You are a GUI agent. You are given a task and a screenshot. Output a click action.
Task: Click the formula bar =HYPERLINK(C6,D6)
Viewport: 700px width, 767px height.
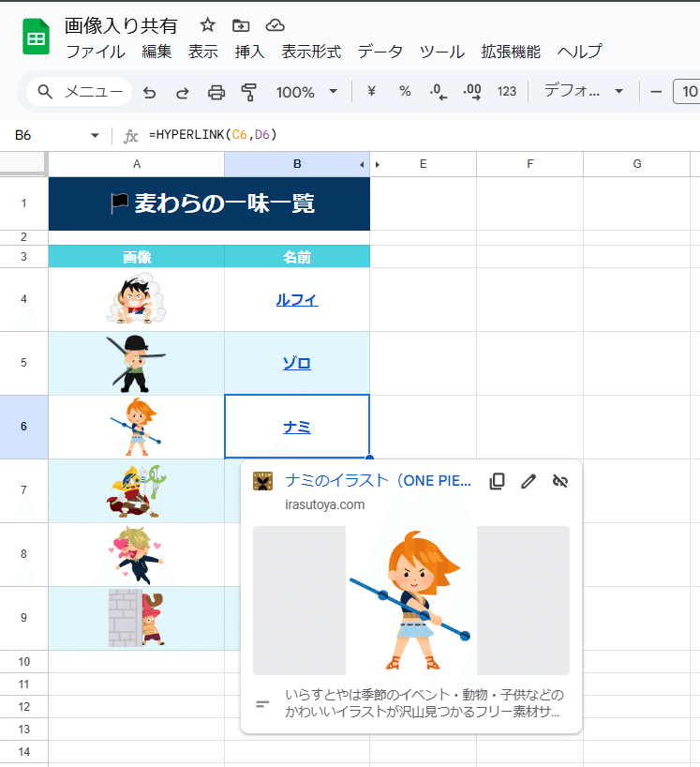tap(213, 134)
